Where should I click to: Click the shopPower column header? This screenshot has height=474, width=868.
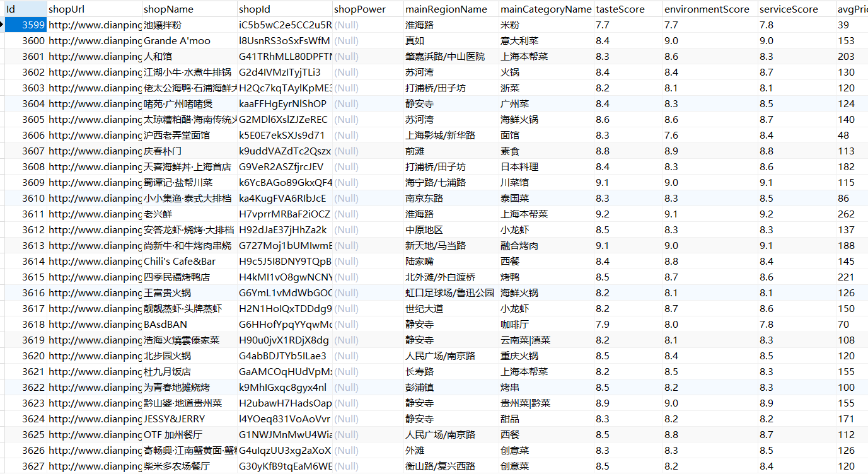pyautogui.click(x=368, y=9)
